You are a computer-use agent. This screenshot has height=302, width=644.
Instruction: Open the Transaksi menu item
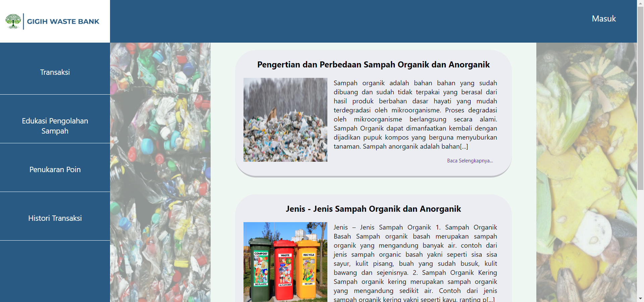click(55, 72)
